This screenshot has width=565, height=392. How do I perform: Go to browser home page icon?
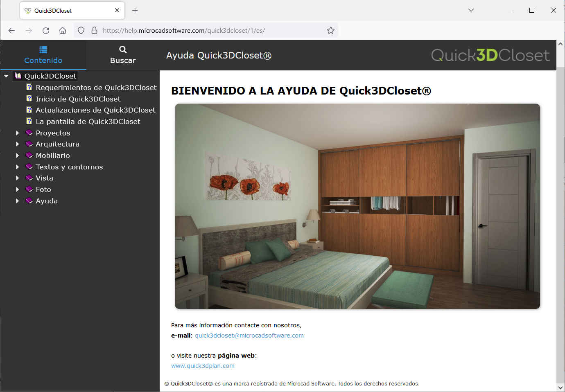pos(63,30)
